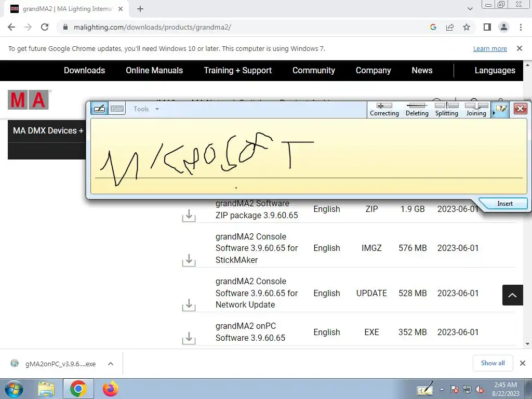Open the News menu
Image resolution: width=532 pixels, height=399 pixels.
pyautogui.click(x=422, y=70)
